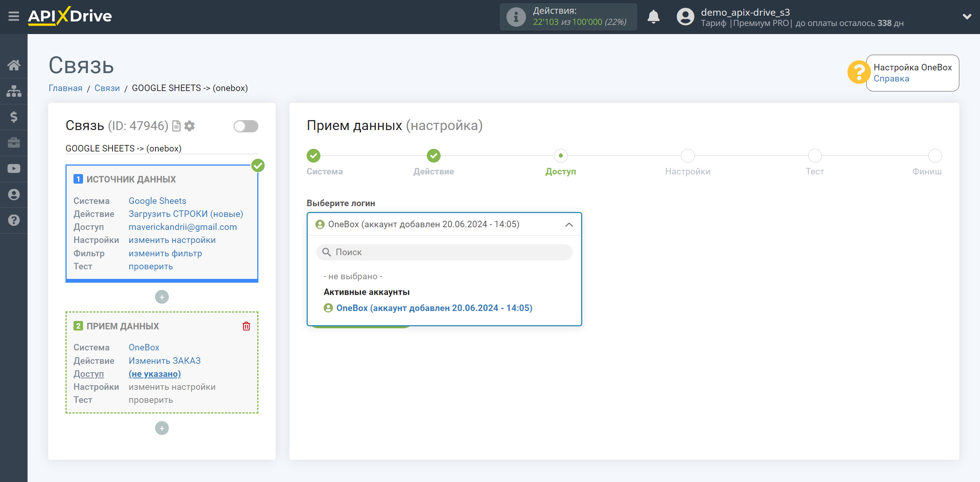Open Изменить ЗАКАЗ action link
980x482 pixels.
[x=165, y=361]
